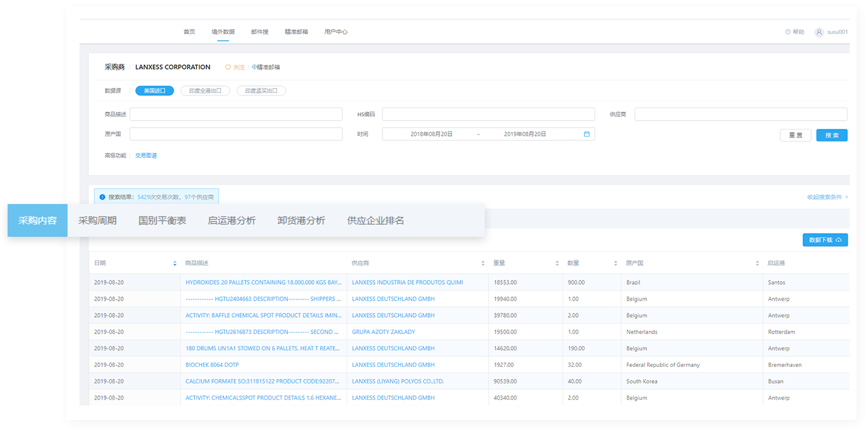Viewport: 868px width, 432px height.
Task: Select the 美国进口 data source
Action: coord(155,91)
